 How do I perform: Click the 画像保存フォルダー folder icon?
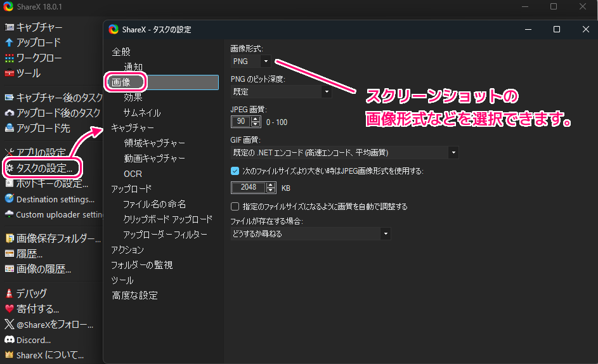[x=10, y=238]
